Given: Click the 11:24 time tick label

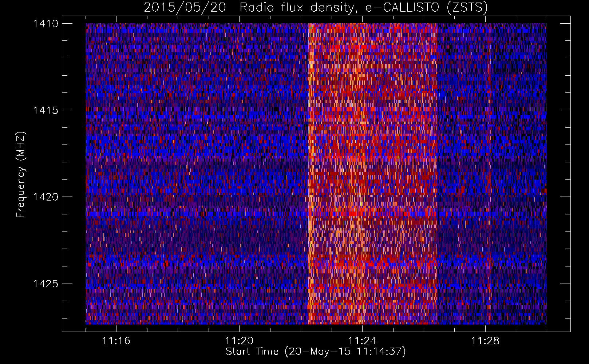Looking at the screenshot, I should pyautogui.click(x=362, y=341).
